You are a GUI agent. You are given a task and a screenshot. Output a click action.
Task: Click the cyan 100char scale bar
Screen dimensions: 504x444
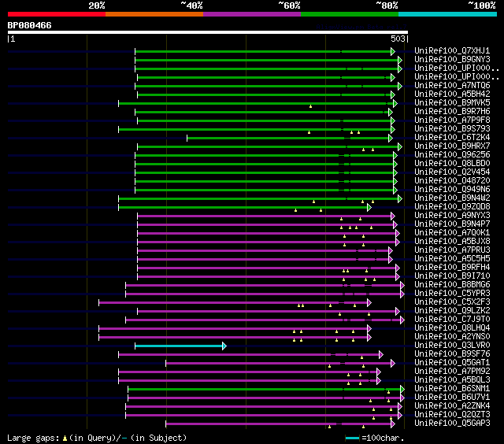coord(352,438)
